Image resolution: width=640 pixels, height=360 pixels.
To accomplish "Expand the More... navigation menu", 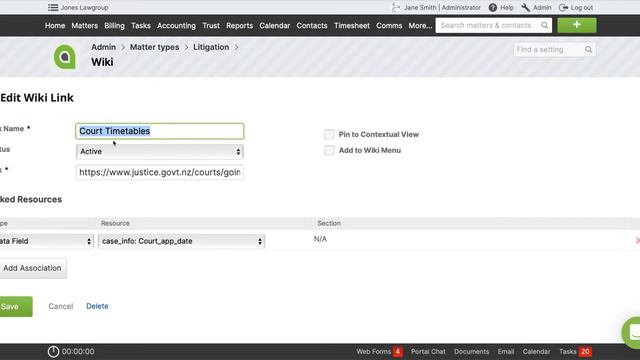I will tap(420, 25).
